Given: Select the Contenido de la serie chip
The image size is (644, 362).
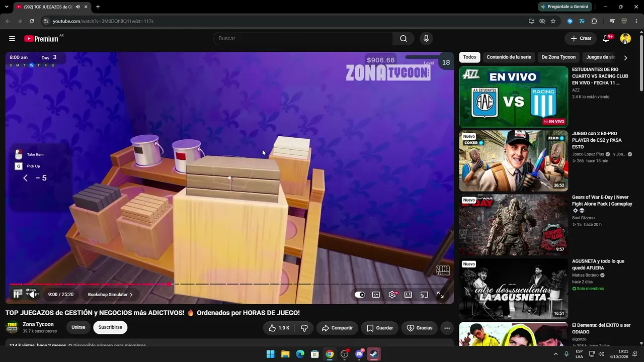Looking at the screenshot, I should click(x=509, y=57).
